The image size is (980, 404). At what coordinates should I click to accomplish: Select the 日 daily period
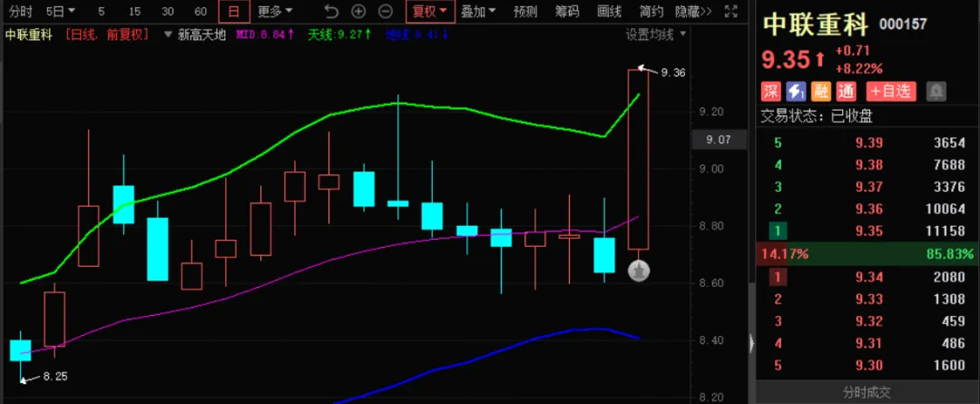point(234,11)
